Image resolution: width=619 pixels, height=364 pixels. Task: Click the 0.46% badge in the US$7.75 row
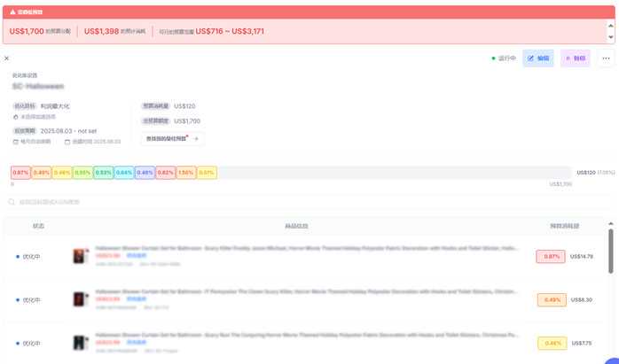tap(552, 343)
